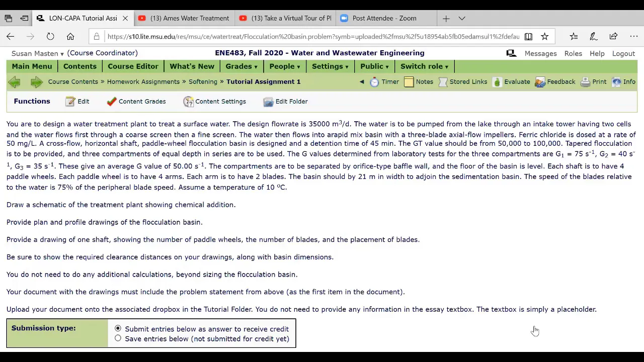644x362 pixels.
Task: Follow Softening breadcrumb link
Action: point(203,81)
